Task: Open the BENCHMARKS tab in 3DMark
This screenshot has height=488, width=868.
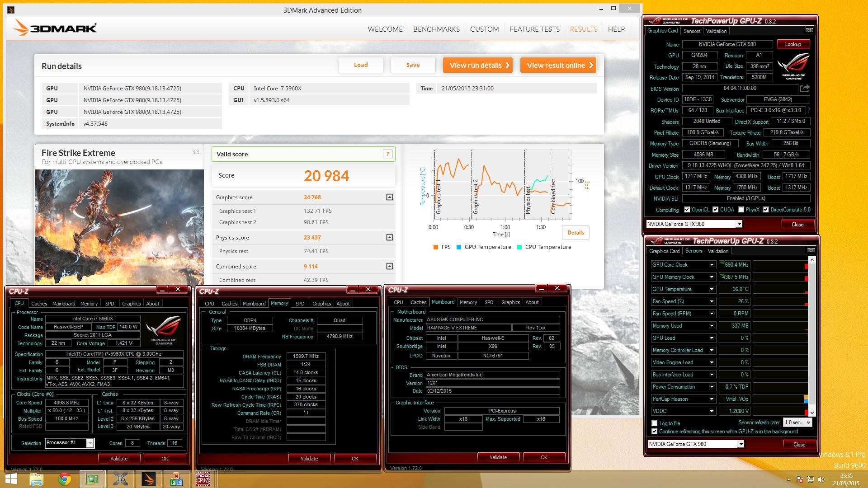Action: coord(436,29)
